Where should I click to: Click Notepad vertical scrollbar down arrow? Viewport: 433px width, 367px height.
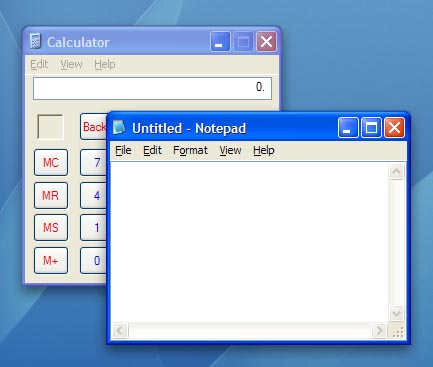click(396, 314)
